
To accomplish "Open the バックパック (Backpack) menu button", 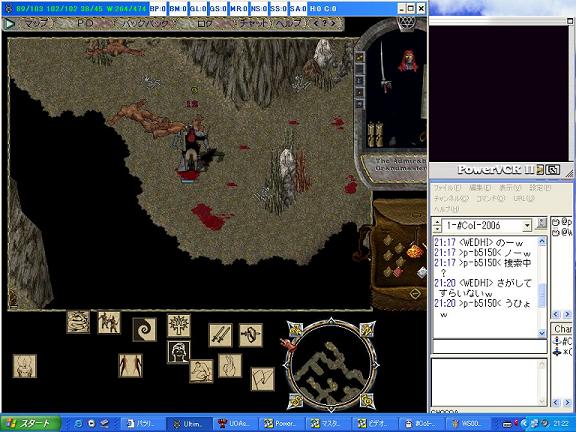I will point(145,24).
